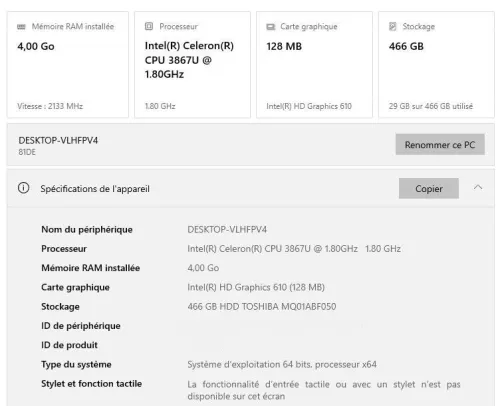Select the Stockage specification label
This screenshot has height=406, width=500.
[x=60, y=307]
